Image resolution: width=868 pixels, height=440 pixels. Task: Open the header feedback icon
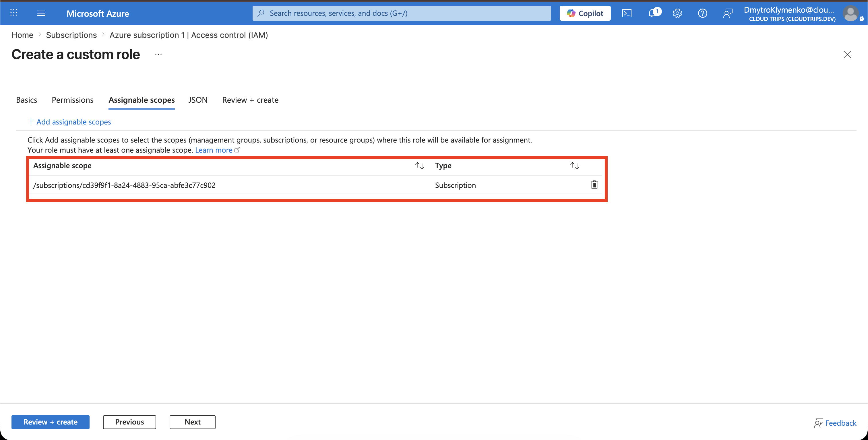(x=728, y=13)
